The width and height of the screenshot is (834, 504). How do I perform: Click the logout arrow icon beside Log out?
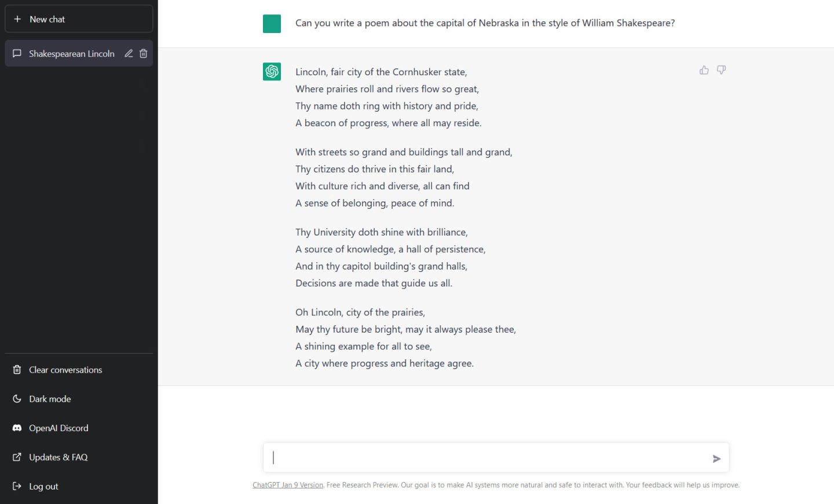16,486
